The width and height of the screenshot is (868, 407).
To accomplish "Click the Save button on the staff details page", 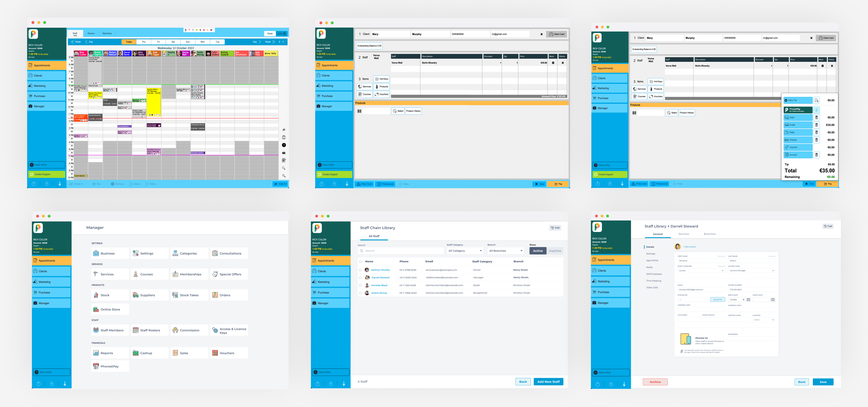I will point(823,382).
